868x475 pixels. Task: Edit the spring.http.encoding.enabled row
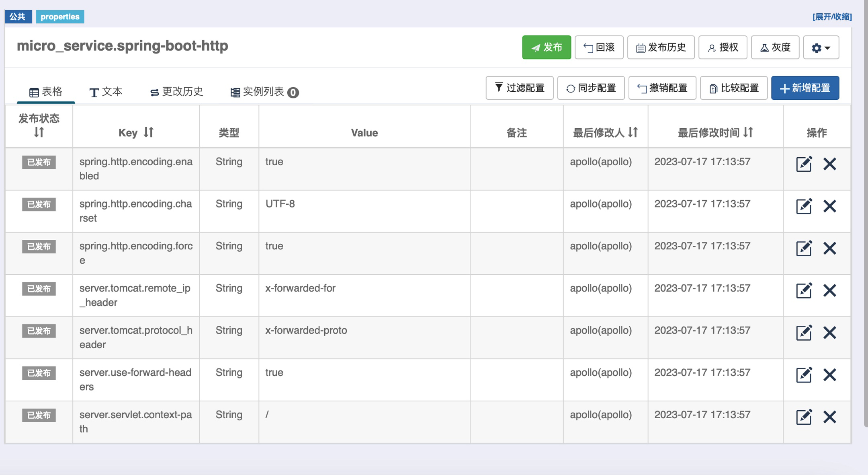[804, 164]
